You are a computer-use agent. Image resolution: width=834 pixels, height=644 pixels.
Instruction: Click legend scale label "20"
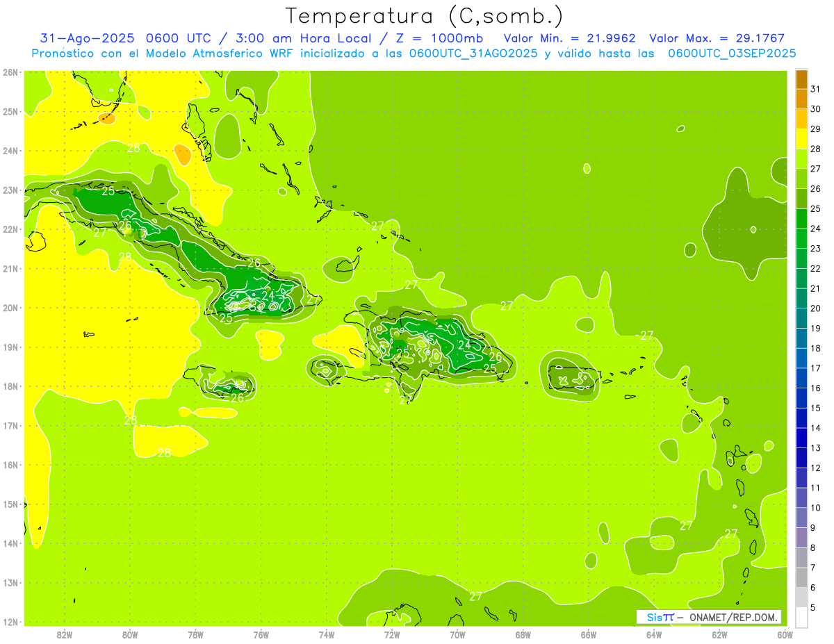[x=816, y=308]
